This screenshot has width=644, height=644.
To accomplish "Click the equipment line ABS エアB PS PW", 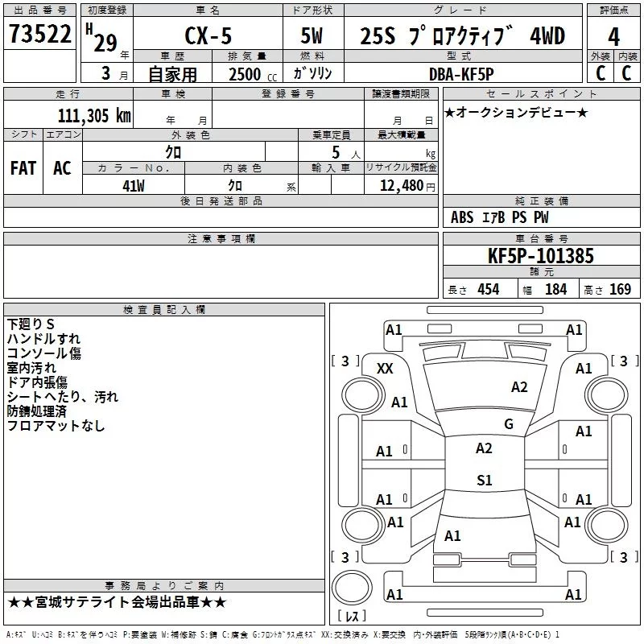I will pyautogui.click(x=499, y=217).
